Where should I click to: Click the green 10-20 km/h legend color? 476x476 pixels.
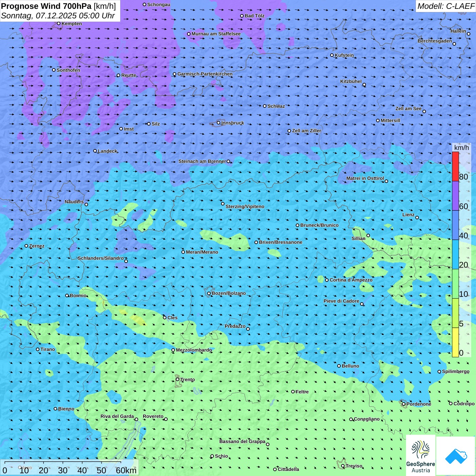click(x=455, y=284)
